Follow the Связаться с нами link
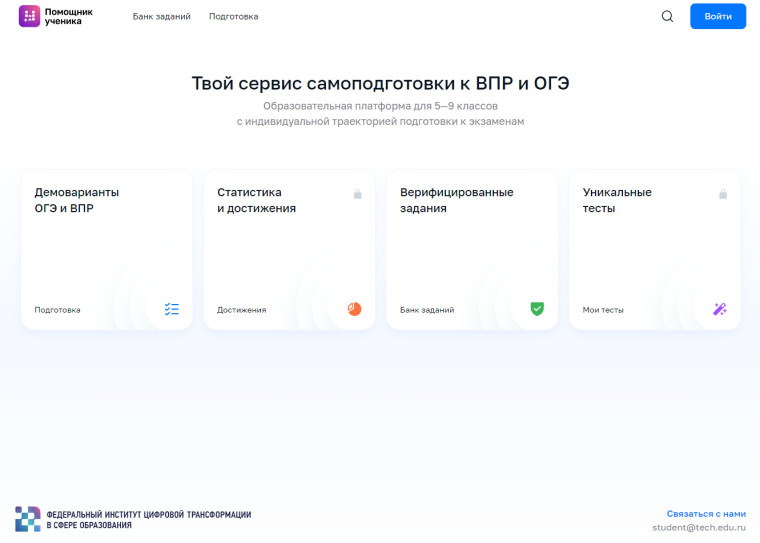The height and width of the screenshot is (543, 760). pyautogui.click(x=706, y=514)
